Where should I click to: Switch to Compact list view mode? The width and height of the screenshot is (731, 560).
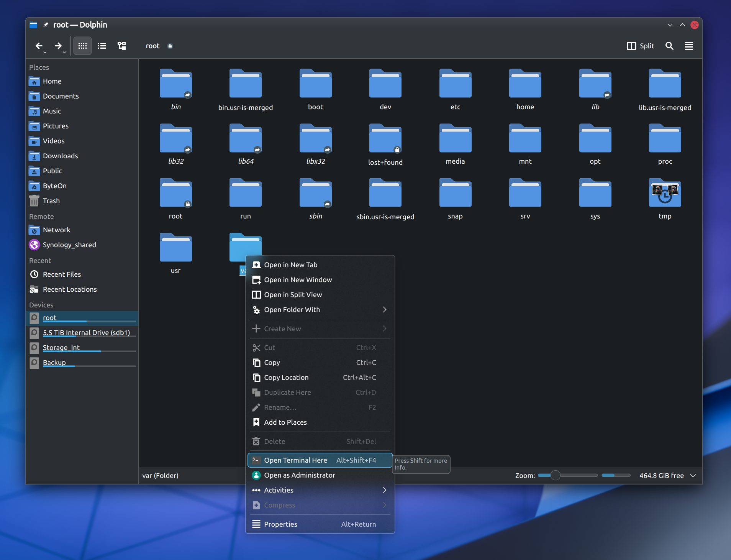[x=102, y=46]
